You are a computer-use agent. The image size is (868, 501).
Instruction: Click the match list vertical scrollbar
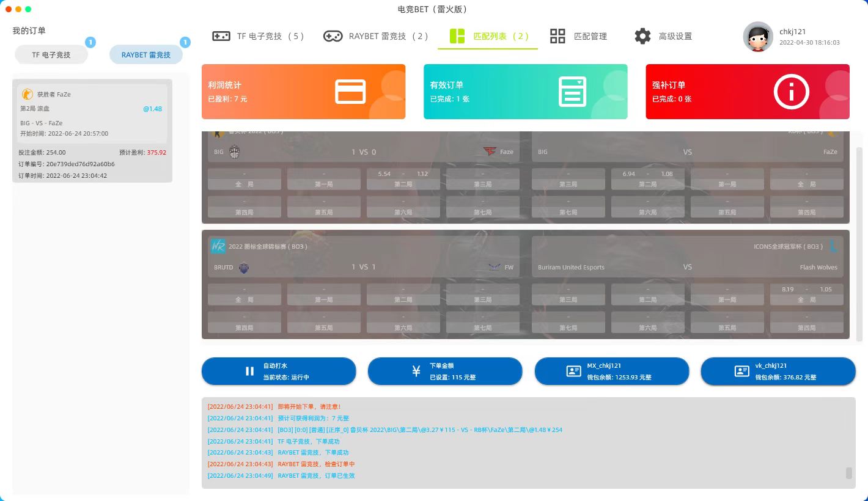[859, 244]
